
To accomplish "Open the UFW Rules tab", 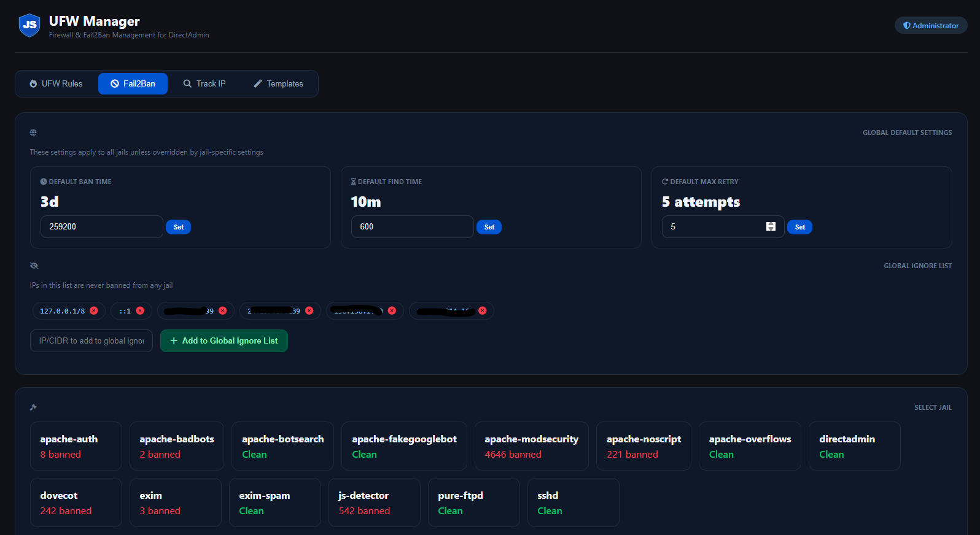I will pyautogui.click(x=56, y=83).
